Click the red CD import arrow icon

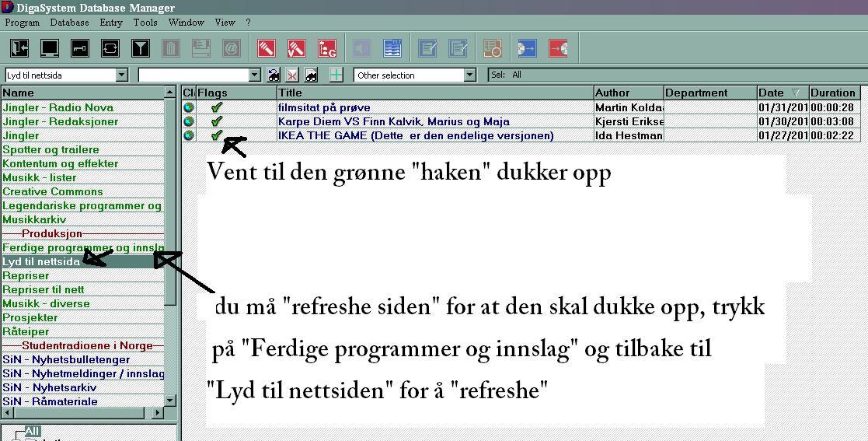(558, 48)
